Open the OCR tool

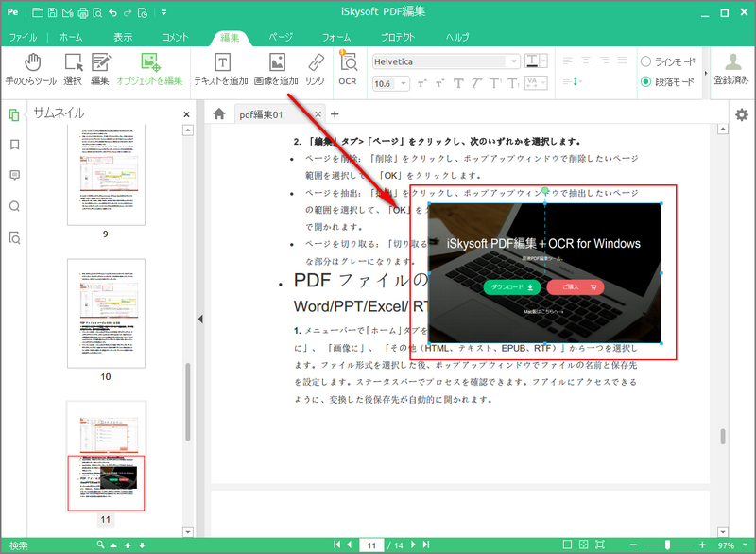point(347,71)
